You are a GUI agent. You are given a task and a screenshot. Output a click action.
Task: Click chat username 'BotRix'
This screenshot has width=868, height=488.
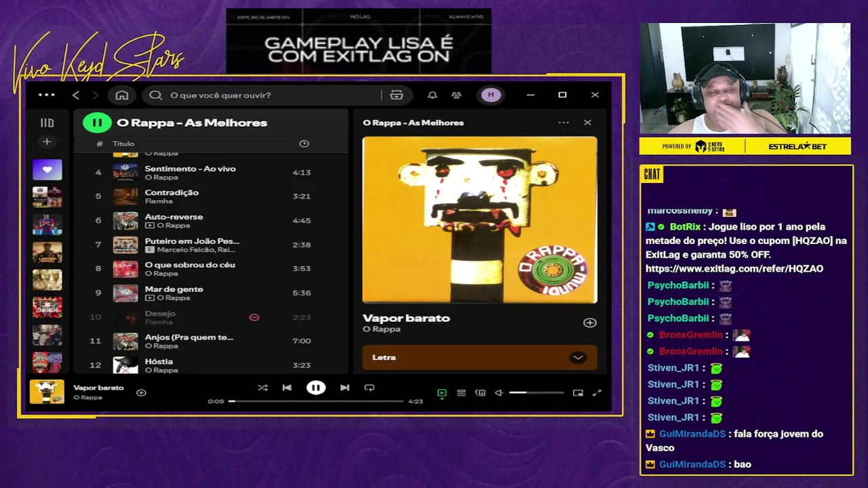point(685,226)
